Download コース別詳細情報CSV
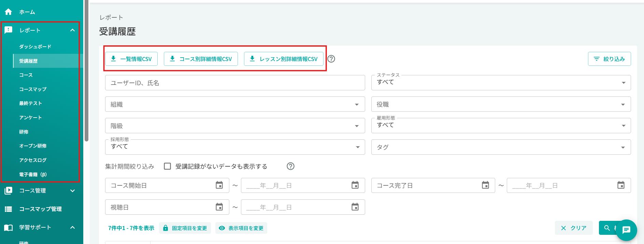This screenshot has height=244, width=644. 201,59
